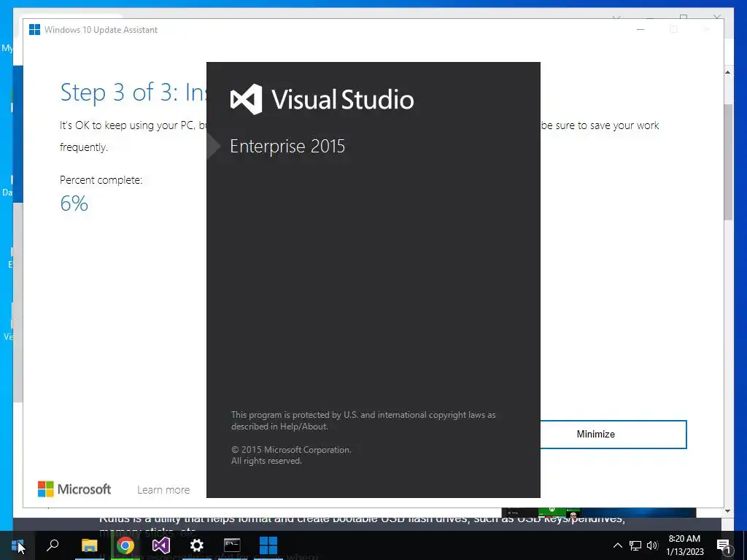Open network status tray icon

point(635,545)
